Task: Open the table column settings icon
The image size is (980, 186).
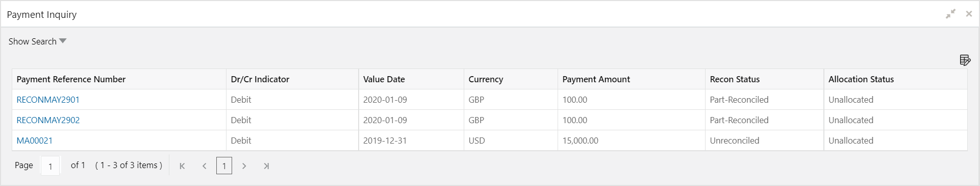Action: [x=965, y=60]
